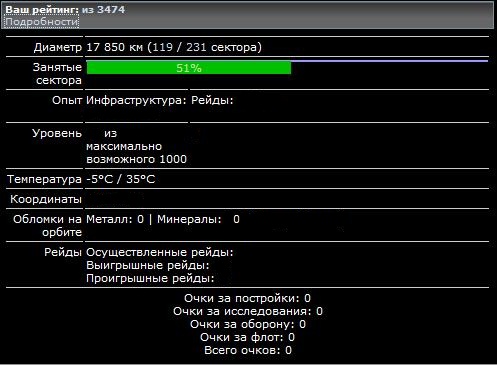Image resolution: width=497 pixels, height=365 pixels.
Task: Click 'Очки за исследования: 0'
Action: (248, 311)
